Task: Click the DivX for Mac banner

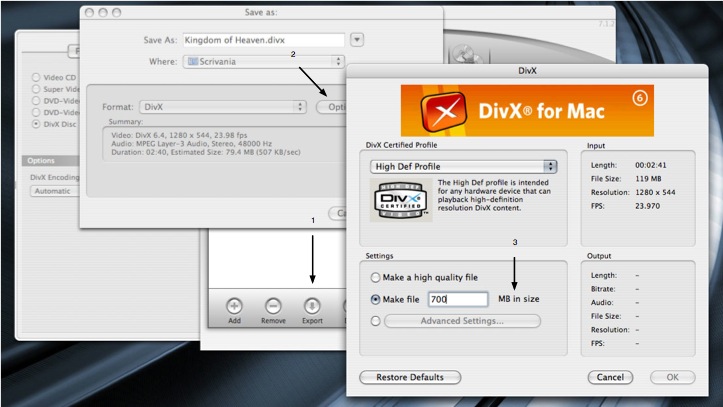Action: pyautogui.click(x=527, y=111)
